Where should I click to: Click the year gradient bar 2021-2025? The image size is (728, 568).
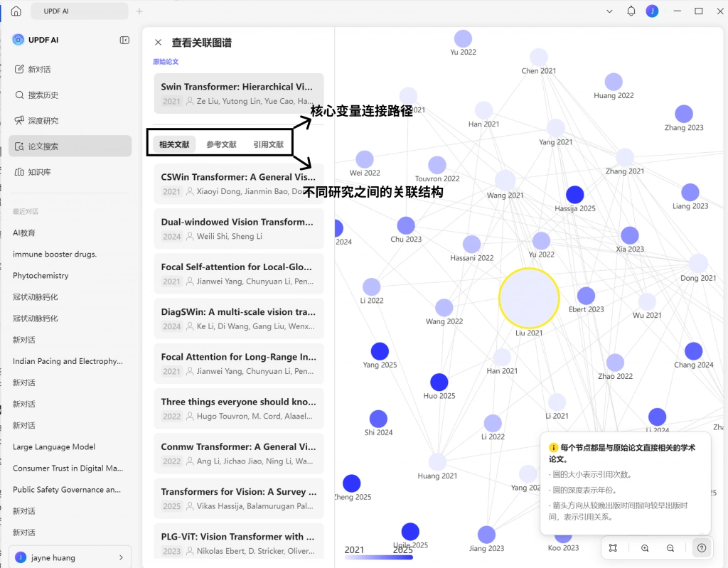379,557
